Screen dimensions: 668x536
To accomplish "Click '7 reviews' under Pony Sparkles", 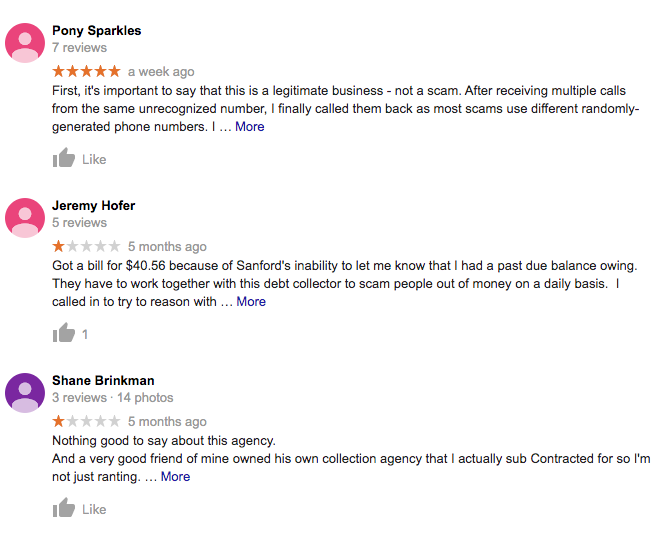I will coord(79,48).
